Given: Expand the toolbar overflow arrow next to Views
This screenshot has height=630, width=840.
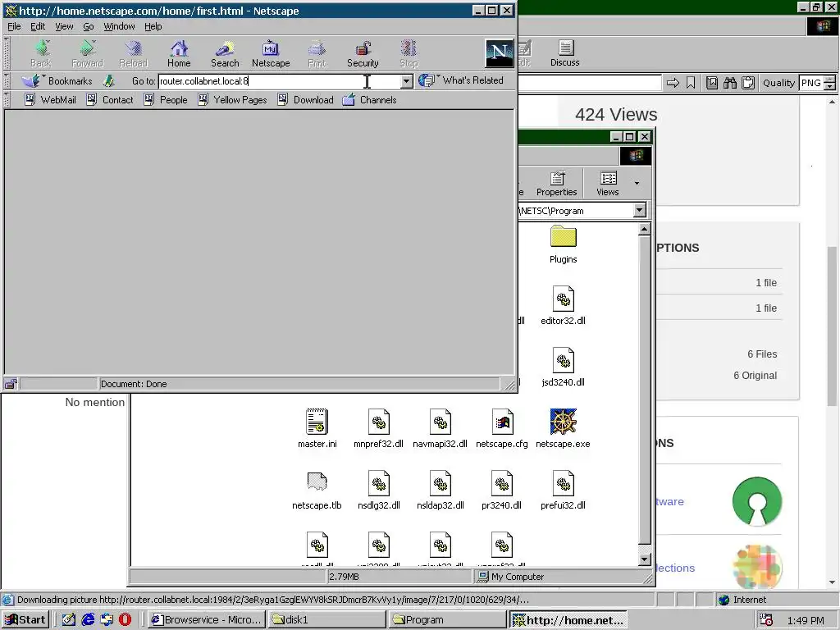Looking at the screenshot, I should 637,183.
